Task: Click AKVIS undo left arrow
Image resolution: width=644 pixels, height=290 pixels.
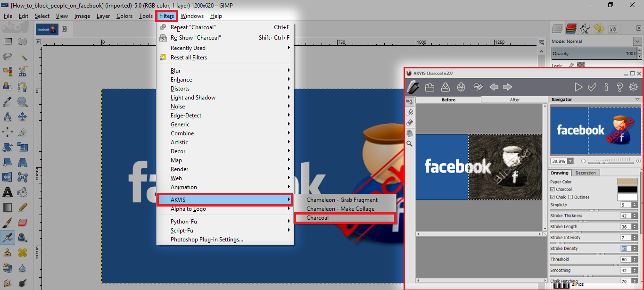Action: tap(494, 87)
